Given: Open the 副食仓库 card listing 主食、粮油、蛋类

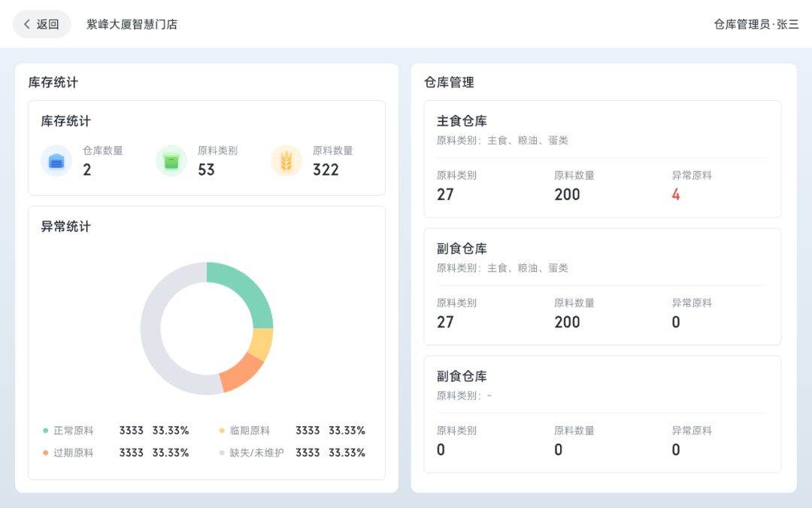Looking at the screenshot, I should [462, 249].
